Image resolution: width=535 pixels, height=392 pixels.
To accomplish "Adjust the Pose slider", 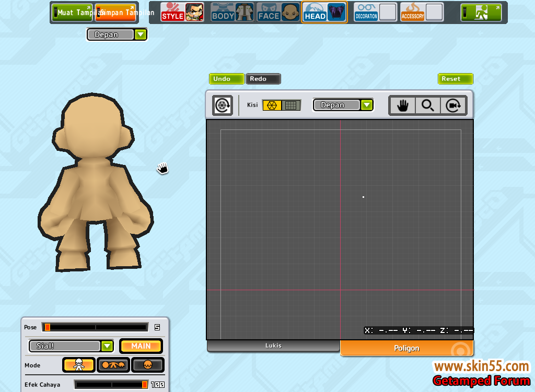I will 95,327.
